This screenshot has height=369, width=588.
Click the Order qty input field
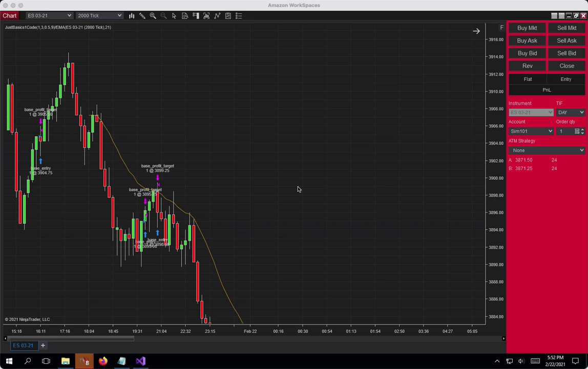pyautogui.click(x=565, y=131)
